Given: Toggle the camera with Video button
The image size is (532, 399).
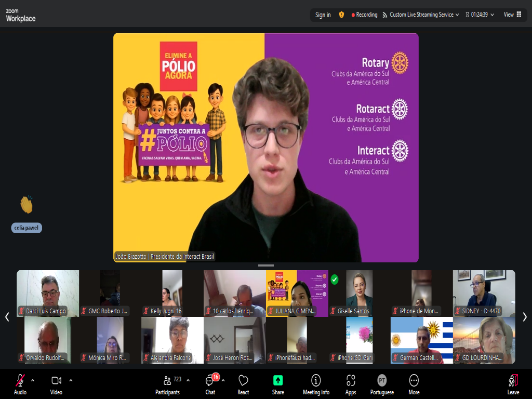Looking at the screenshot, I should (56, 383).
